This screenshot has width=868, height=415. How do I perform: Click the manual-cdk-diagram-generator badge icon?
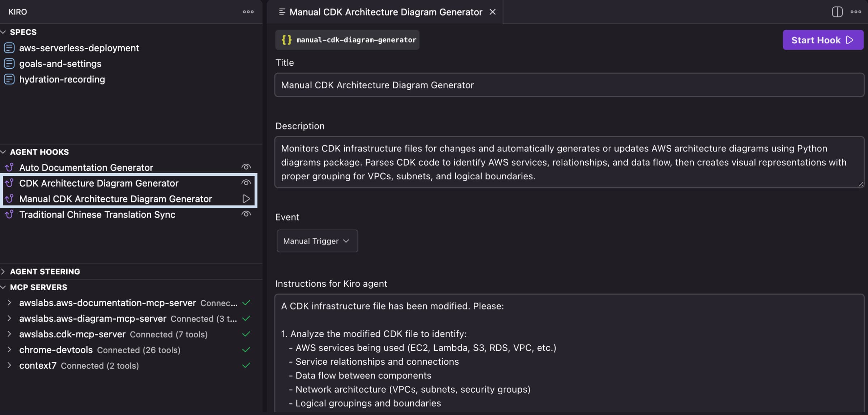pyautogui.click(x=286, y=40)
